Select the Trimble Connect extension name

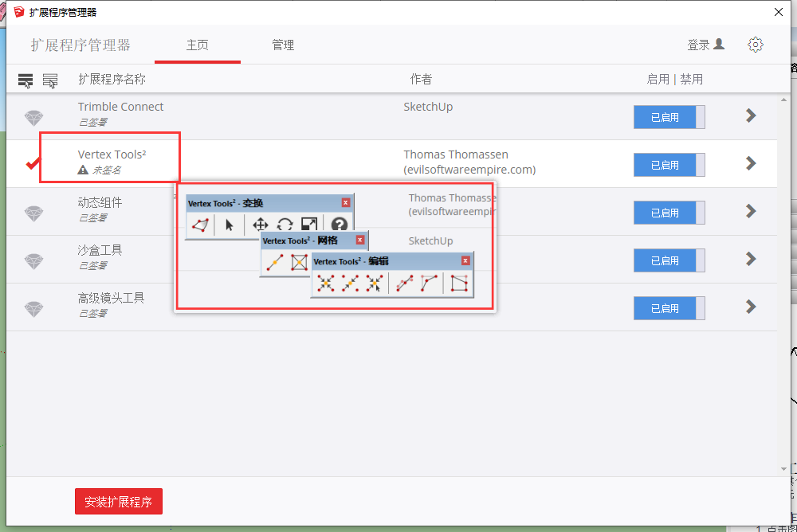coord(120,107)
